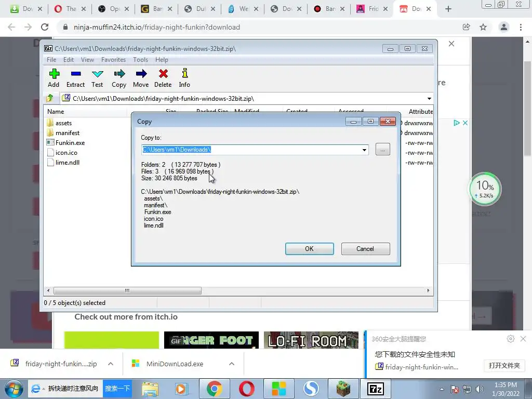
Task: Click the Add toolbar icon in 7-Zip
Action: [54, 78]
